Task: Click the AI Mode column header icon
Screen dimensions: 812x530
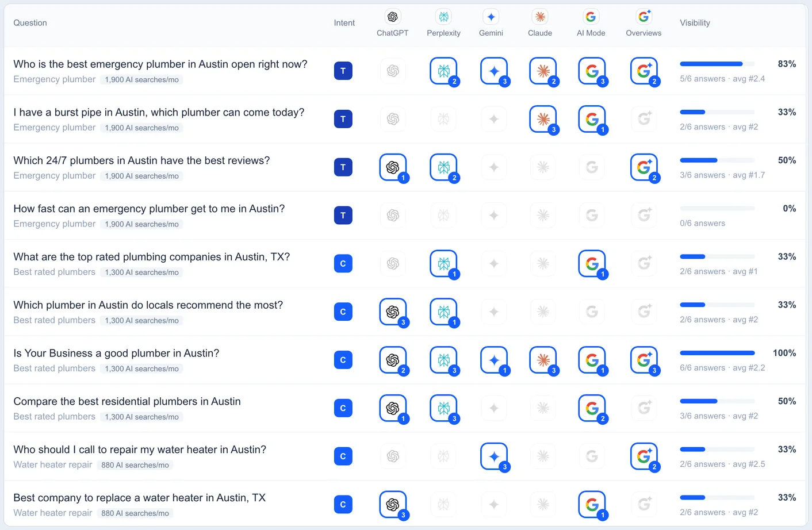Action: (591, 17)
